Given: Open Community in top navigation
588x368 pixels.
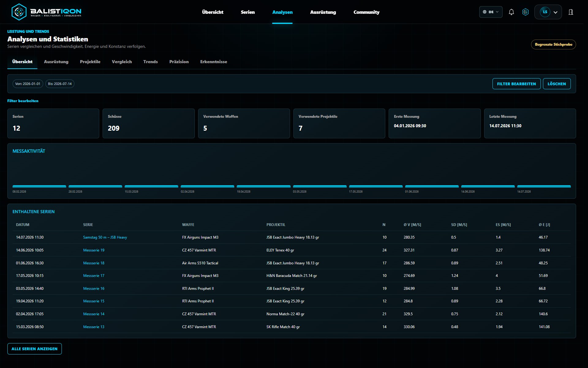Looking at the screenshot, I should coord(366,12).
